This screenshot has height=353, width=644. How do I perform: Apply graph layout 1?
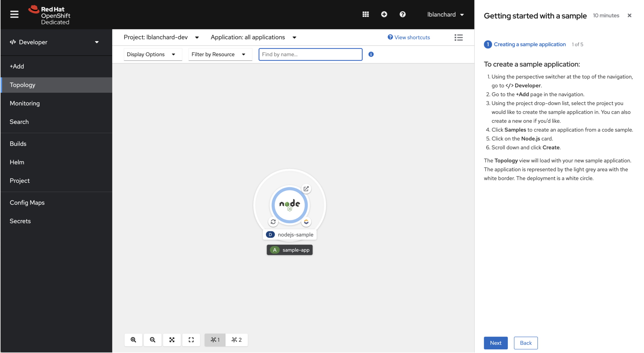click(215, 340)
